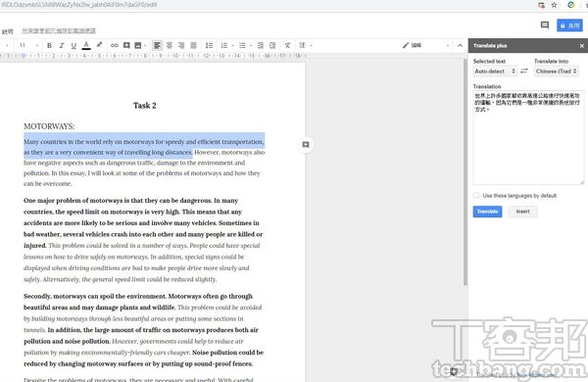Swap source and target languages
The width and height of the screenshot is (588, 382).
pyautogui.click(x=524, y=71)
